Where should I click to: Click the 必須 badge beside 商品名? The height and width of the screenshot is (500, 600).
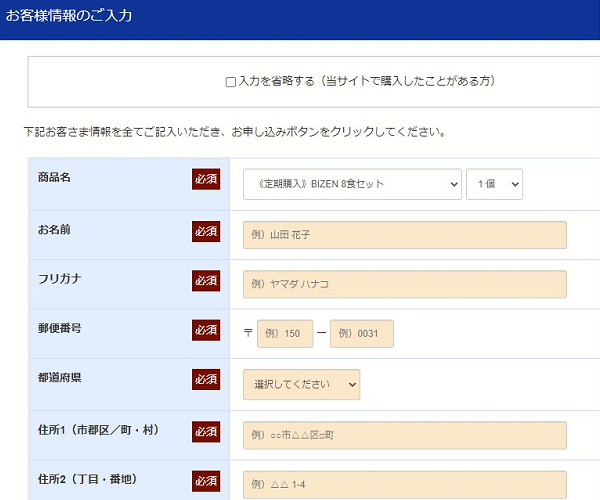206,179
